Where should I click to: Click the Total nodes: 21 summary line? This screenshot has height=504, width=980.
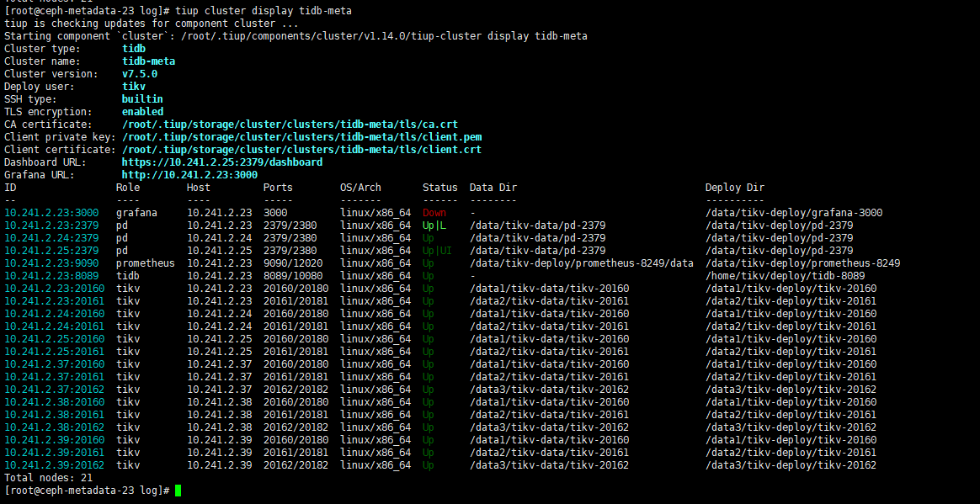(48, 478)
